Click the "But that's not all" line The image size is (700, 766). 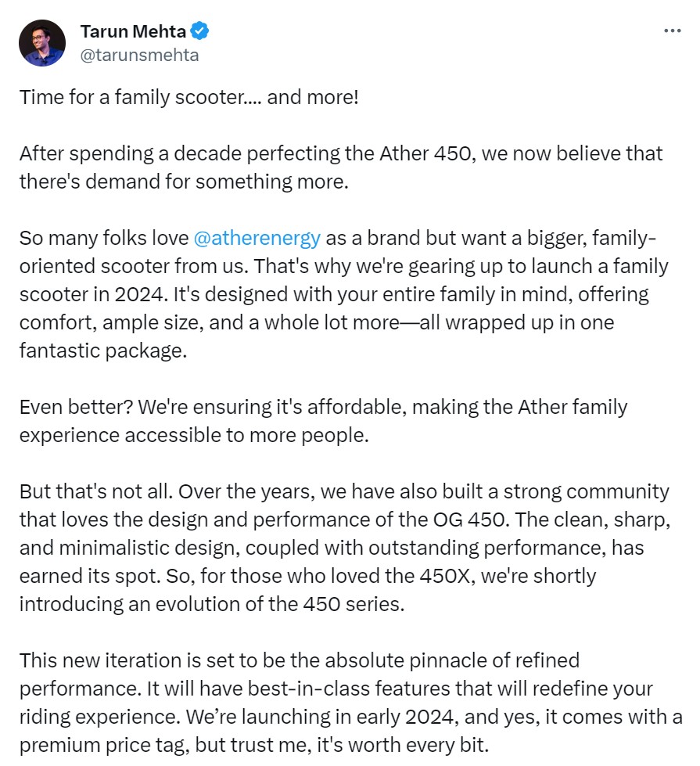[x=344, y=492]
